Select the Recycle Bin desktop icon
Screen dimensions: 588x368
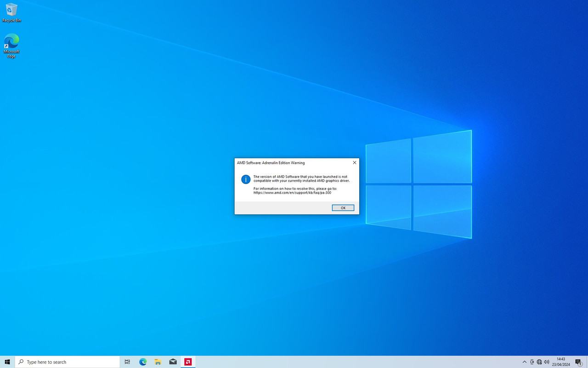pos(11,13)
